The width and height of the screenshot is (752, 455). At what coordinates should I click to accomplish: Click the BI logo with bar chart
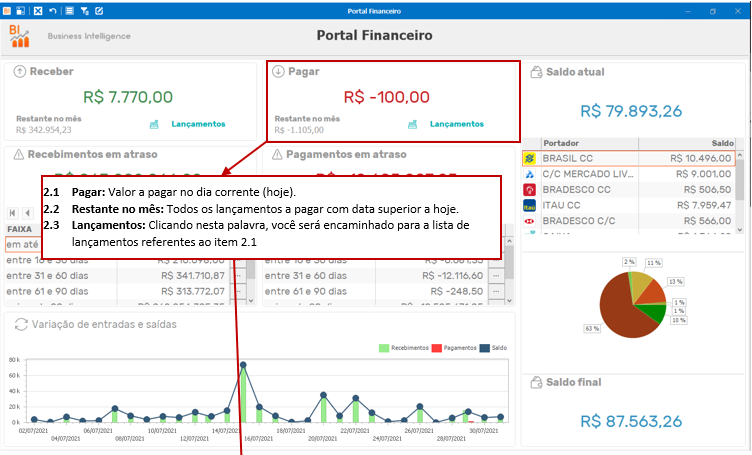[x=19, y=36]
